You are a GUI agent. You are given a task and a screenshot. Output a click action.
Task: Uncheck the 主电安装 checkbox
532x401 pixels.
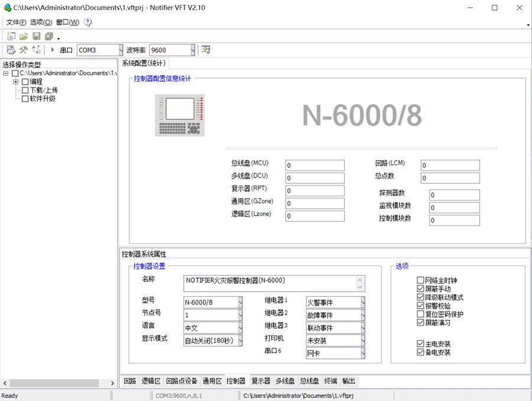click(x=420, y=344)
